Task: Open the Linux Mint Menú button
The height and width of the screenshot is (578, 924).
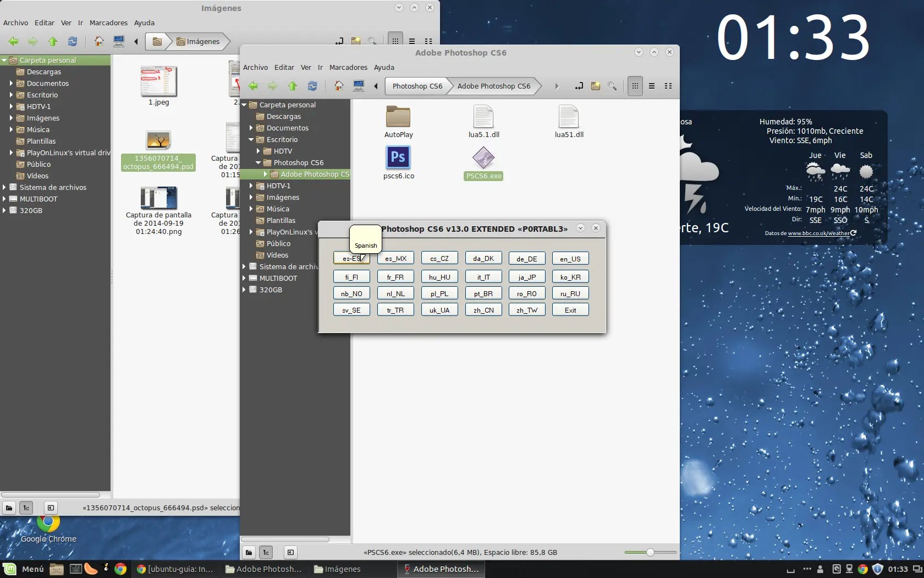Action: coord(23,569)
